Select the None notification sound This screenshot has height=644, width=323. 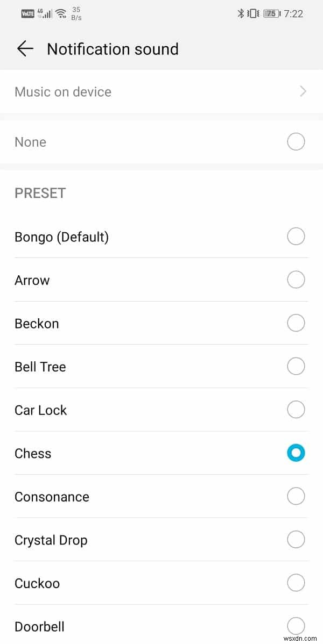point(296,141)
